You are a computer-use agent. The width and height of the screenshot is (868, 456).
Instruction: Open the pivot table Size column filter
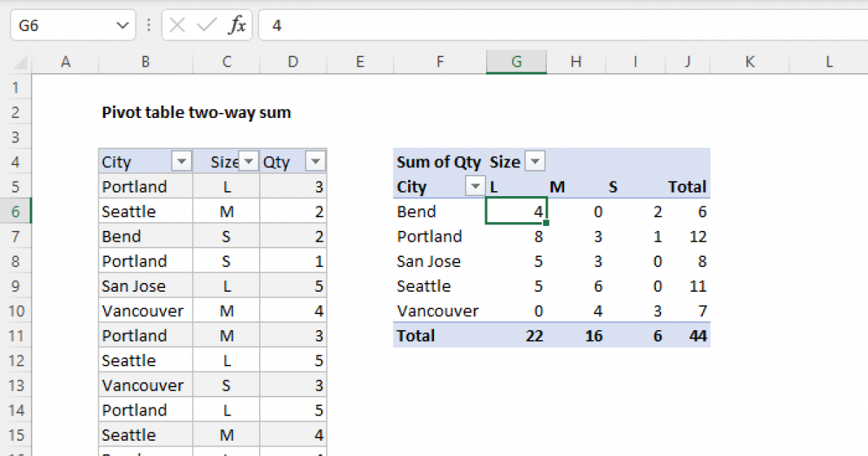pyautogui.click(x=534, y=162)
